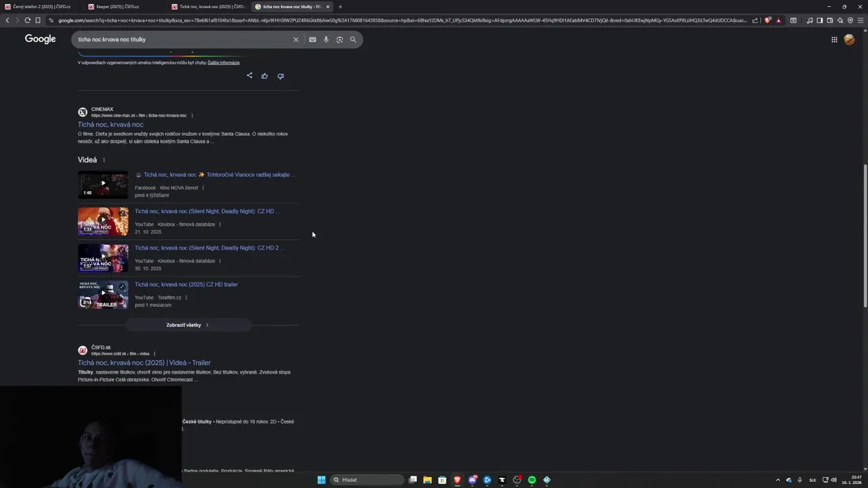Clear the search query with X
Viewport: 868px width, 488px height.
pos(296,39)
